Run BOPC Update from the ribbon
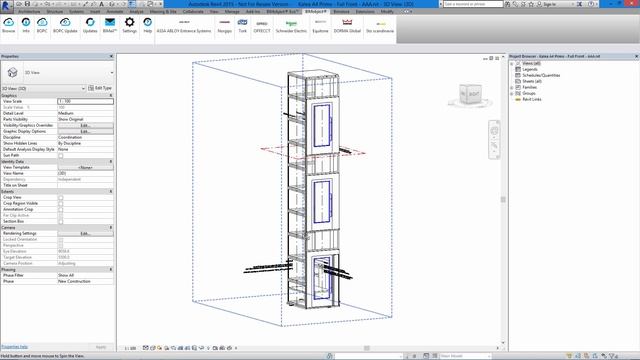This screenshot has width=640, height=360. [65, 25]
